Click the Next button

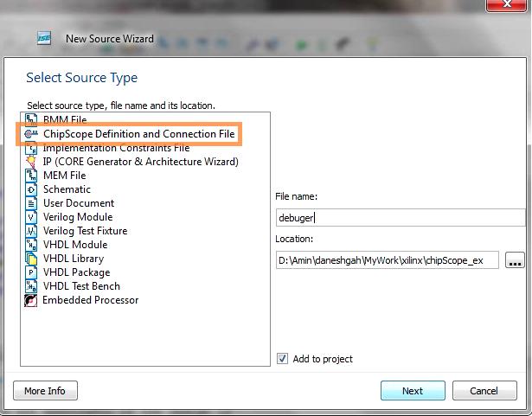coord(413,391)
